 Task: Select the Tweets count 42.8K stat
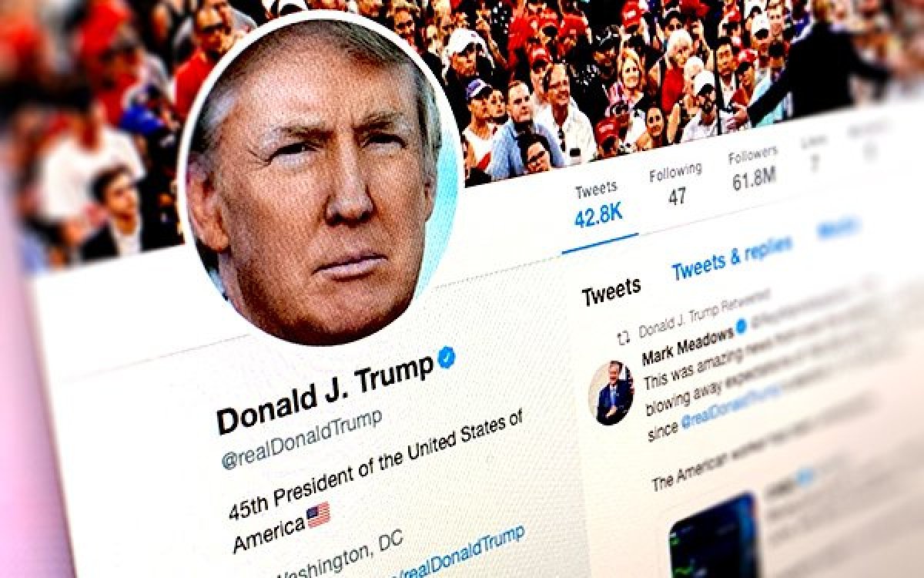point(599,206)
